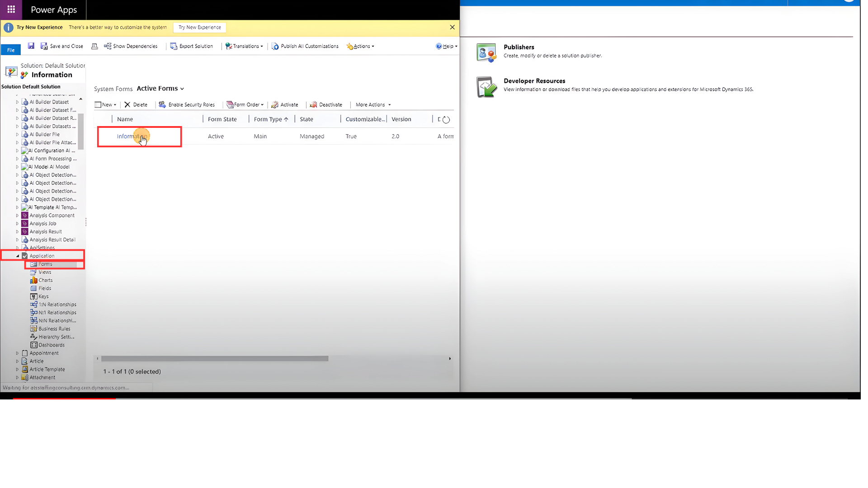Open Developer Resources in right window
The height and width of the screenshot is (488, 868).
534,81
